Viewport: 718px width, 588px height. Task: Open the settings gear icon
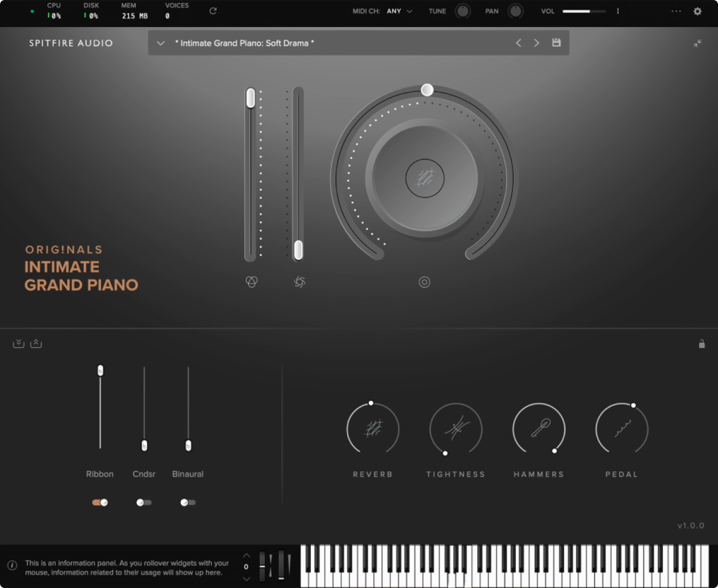pyautogui.click(x=697, y=11)
